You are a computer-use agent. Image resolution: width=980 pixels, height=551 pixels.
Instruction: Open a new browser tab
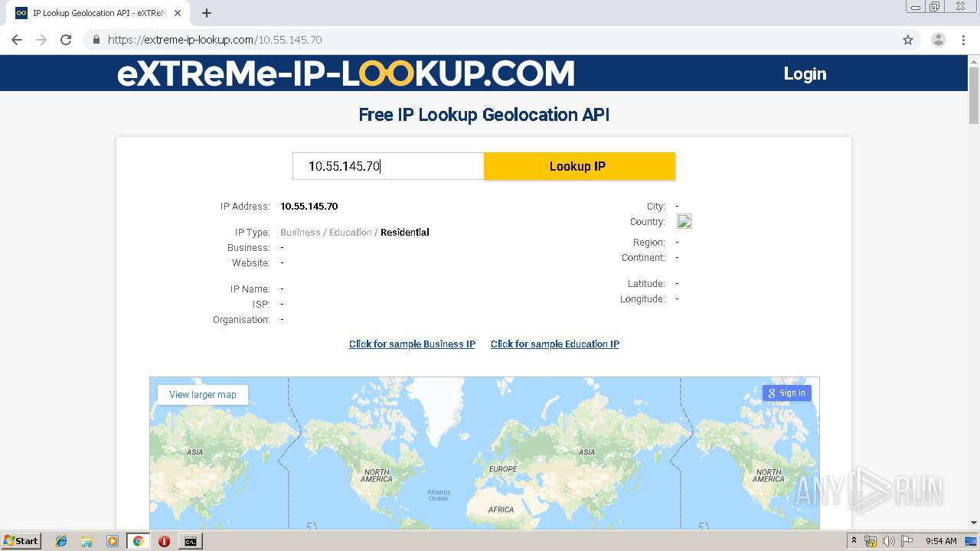pyautogui.click(x=207, y=13)
